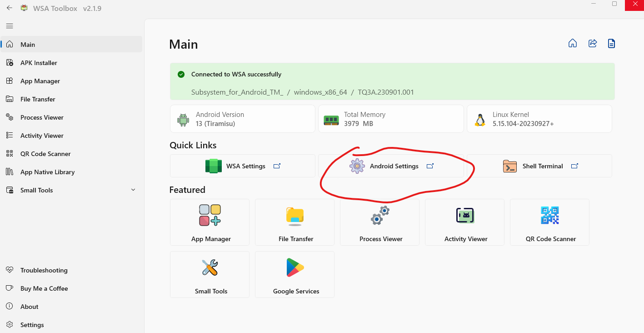Click external-link icon beside Android Settings

tap(430, 166)
